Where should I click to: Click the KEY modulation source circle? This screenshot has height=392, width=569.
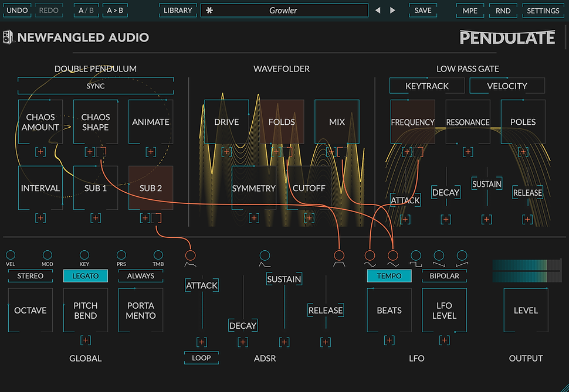[84, 255]
